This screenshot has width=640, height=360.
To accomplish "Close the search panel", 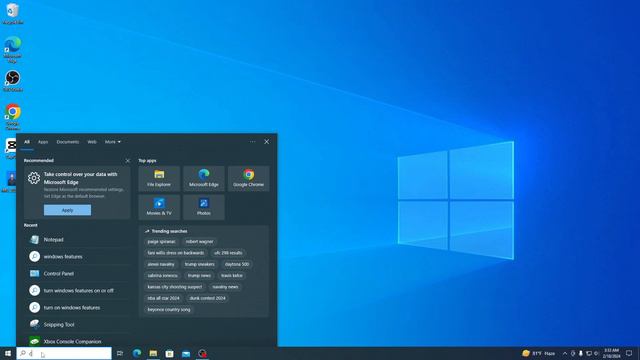I will pos(267,142).
